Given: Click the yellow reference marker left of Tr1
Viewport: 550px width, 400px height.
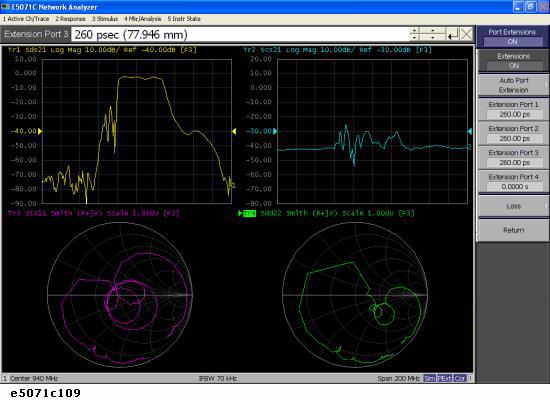Looking at the screenshot, I should tap(40, 131).
